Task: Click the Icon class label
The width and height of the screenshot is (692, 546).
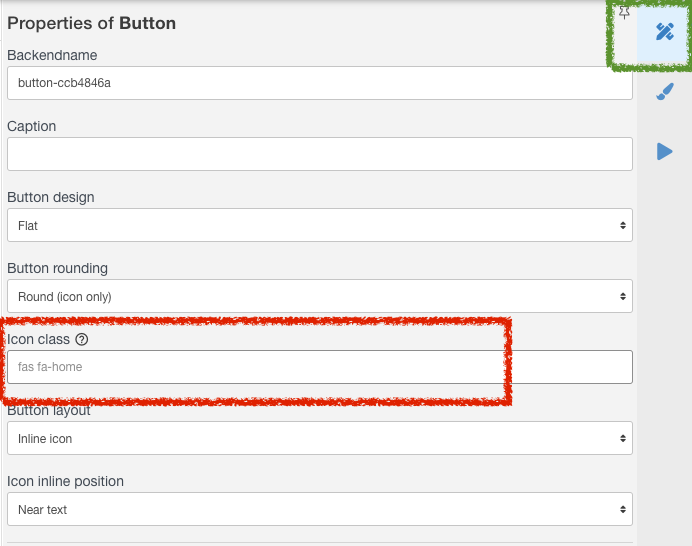Action: [38, 339]
